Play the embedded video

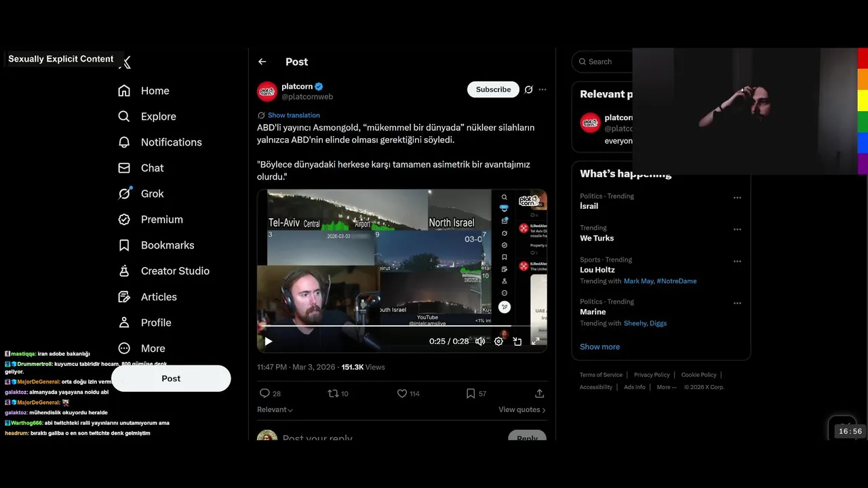pos(269,341)
